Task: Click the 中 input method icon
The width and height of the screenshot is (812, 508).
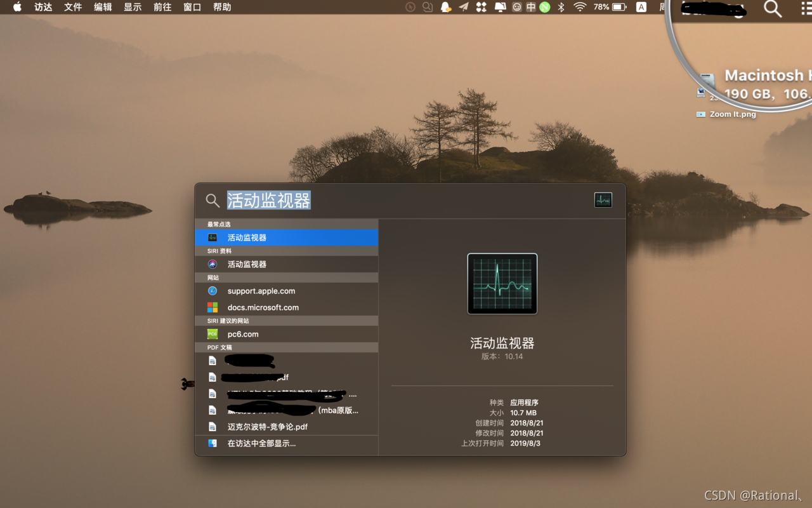Action: 531,7
